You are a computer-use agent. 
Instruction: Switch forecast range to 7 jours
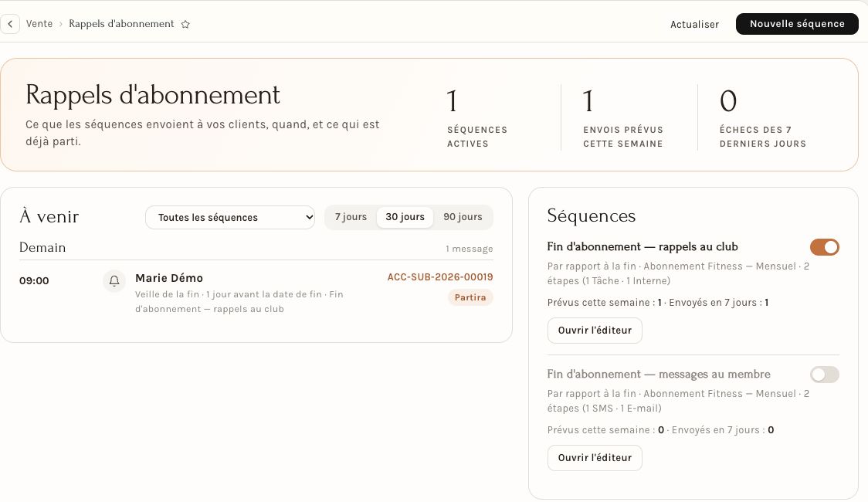(351, 217)
